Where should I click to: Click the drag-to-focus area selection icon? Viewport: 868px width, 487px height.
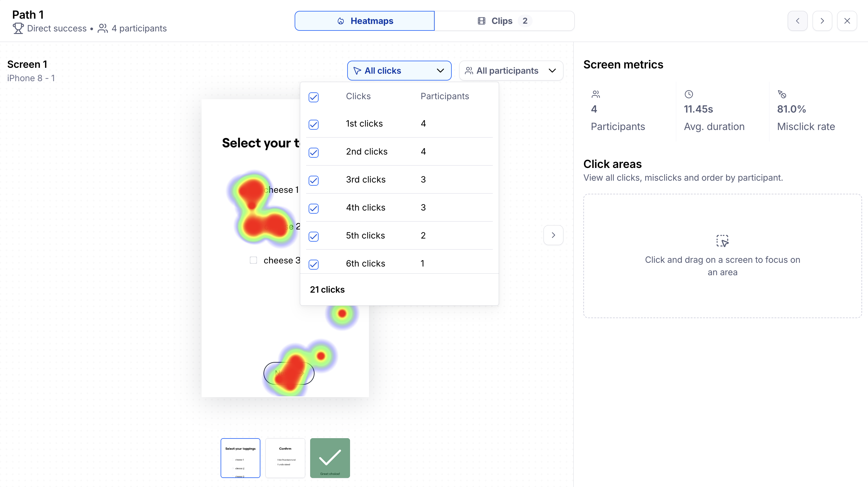coord(722,241)
